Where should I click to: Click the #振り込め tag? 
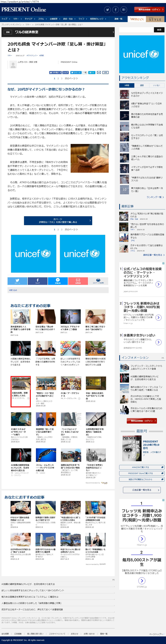(x=13, y=290)
